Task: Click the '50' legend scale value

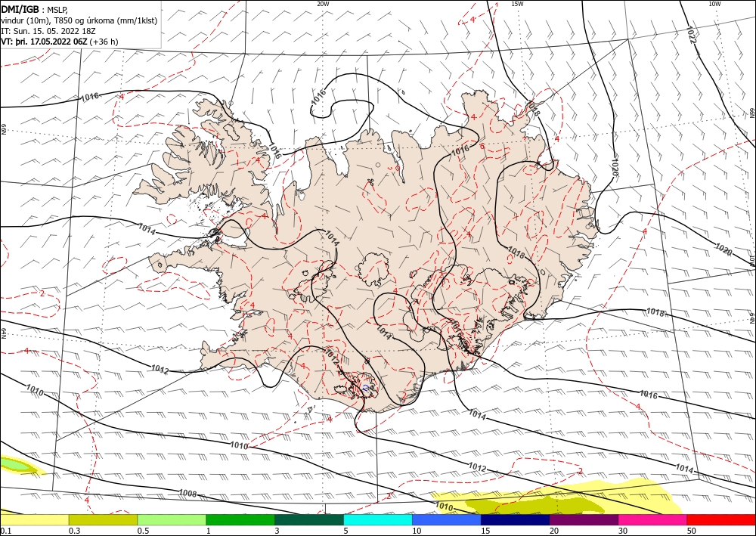Action: point(692,531)
